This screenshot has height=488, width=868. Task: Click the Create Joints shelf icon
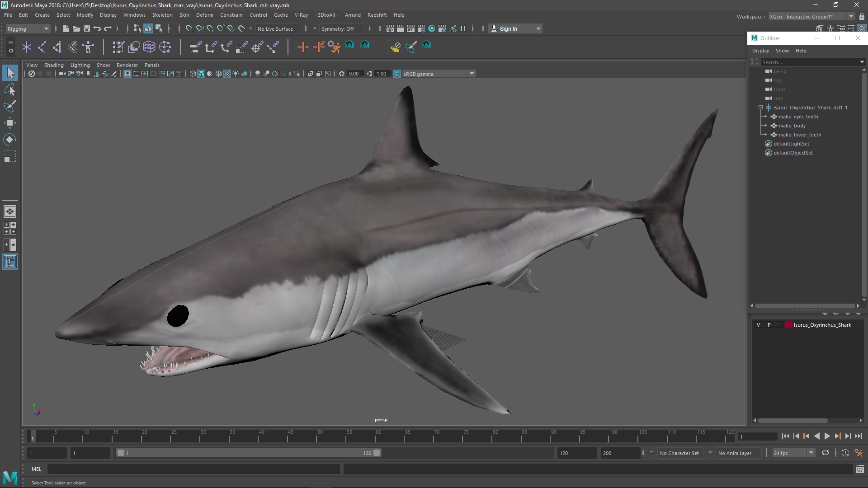point(42,47)
